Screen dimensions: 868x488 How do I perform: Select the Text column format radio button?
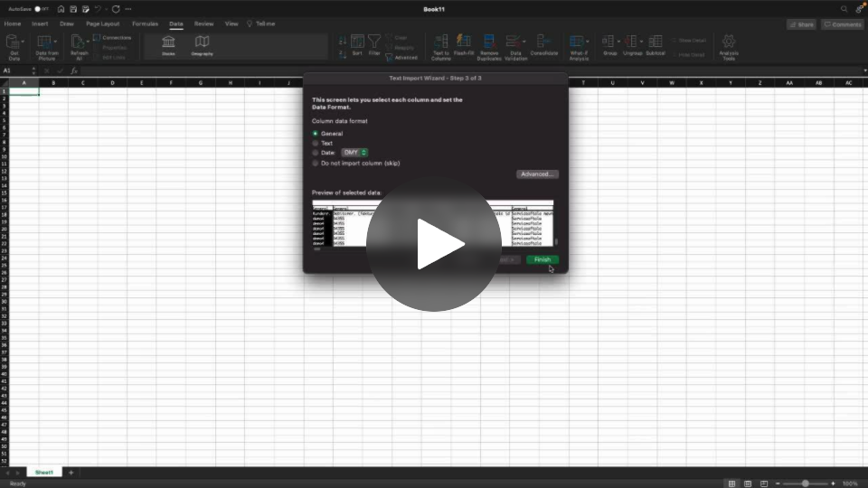tap(316, 143)
